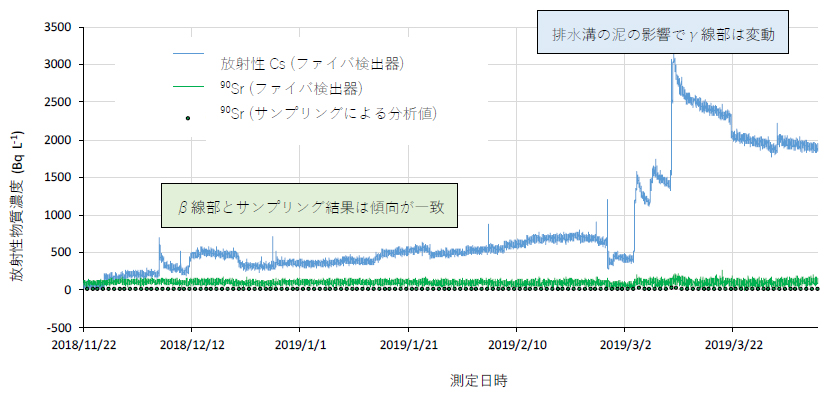Image resolution: width=835 pixels, height=400 pixels.
Task: Click the 90Sr sampling legend dot marker
Action: click(188, 118)
